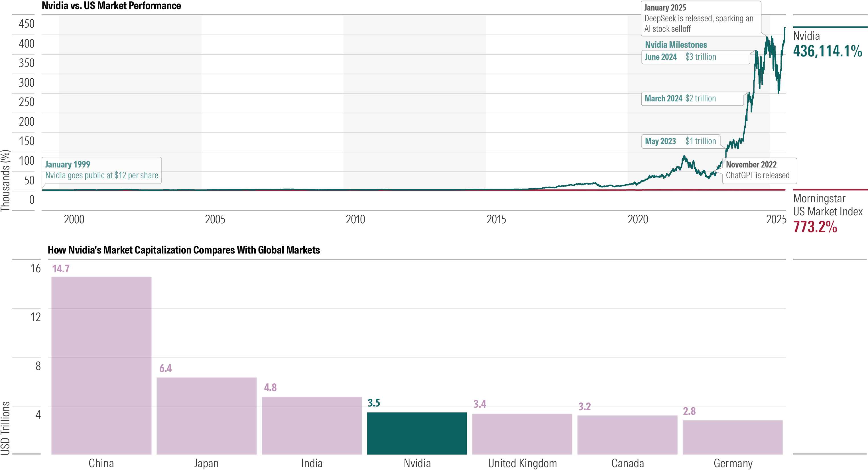868x470 pixels.
Task: Click the Germany x-axis category label
Action: click(733, 464)
